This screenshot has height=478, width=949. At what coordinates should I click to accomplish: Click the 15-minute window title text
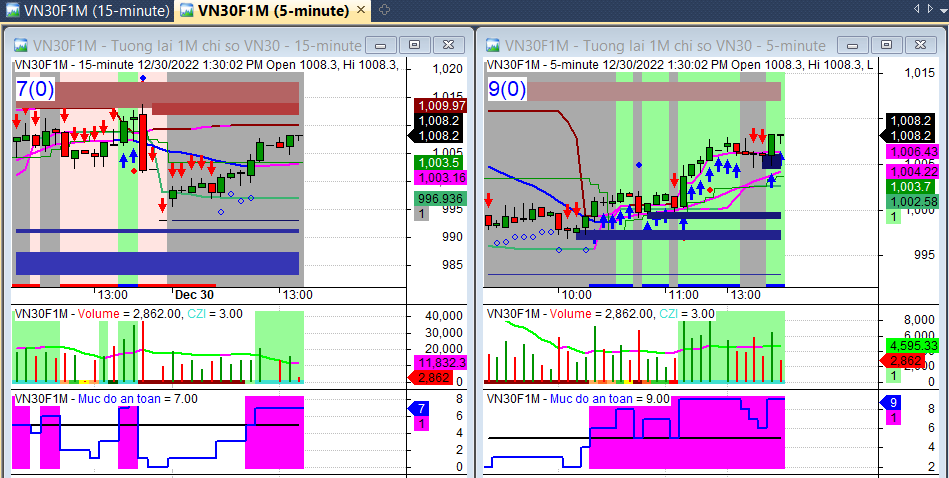tap(197, 46)
